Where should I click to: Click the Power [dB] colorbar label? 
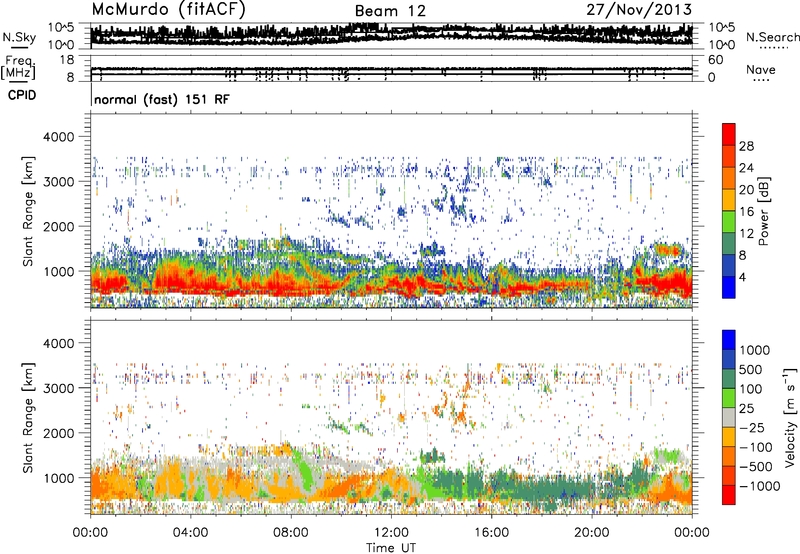tap(763, 211)
